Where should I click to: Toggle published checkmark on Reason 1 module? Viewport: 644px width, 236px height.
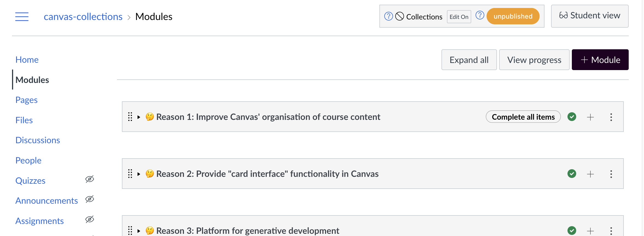(x=572, y=117)
